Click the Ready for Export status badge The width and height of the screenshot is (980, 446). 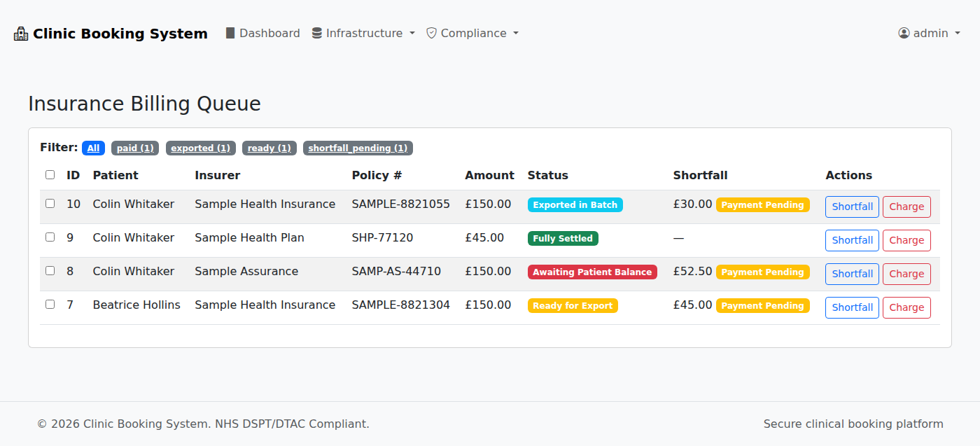tap(573, 306)
